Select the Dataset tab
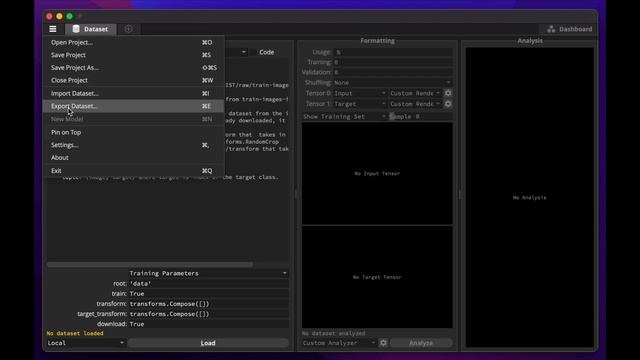 point(91,29)
